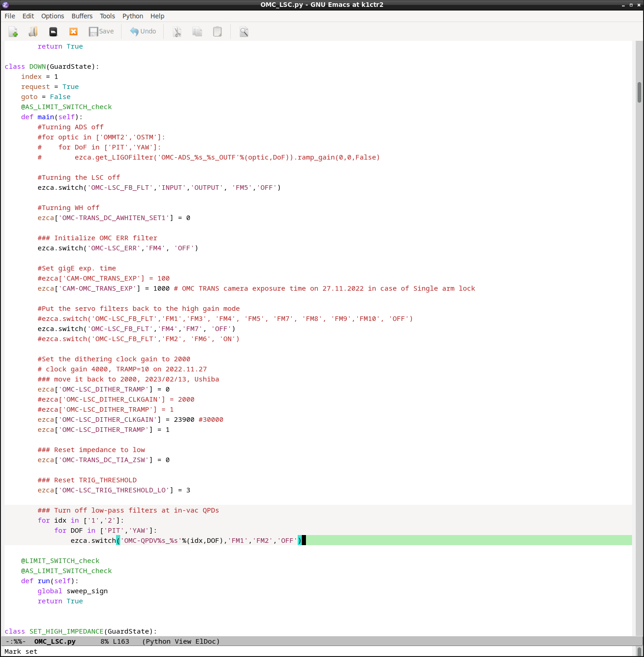Click the buffer name OMC_LSC.py in mode line
The image size is (644, 657).
pyautogui.click(x=55, y=641)
